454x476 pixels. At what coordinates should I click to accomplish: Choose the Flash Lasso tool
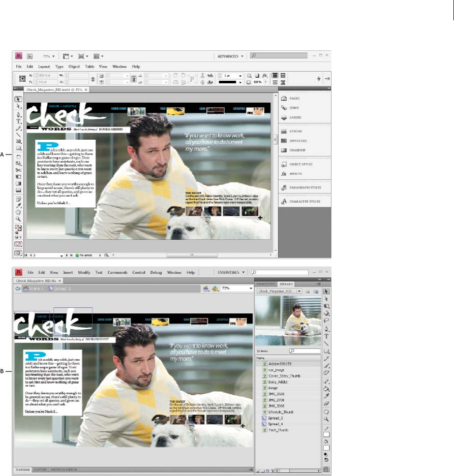[326, 320]
